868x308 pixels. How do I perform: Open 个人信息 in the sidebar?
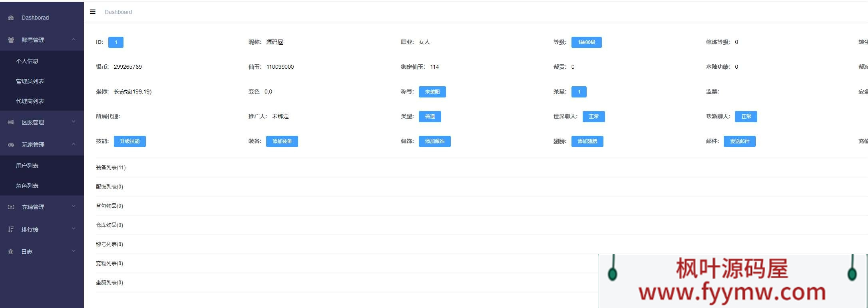(x=27, y=61)
